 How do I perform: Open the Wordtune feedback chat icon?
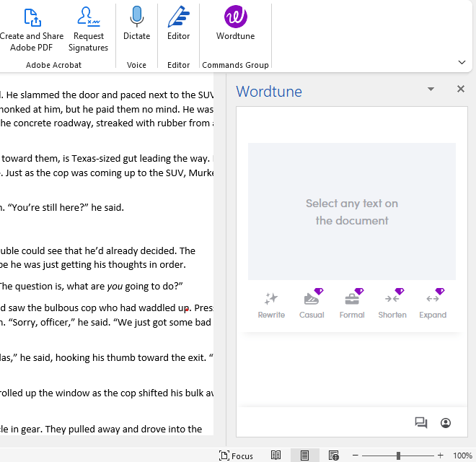[x=421, y=423]
